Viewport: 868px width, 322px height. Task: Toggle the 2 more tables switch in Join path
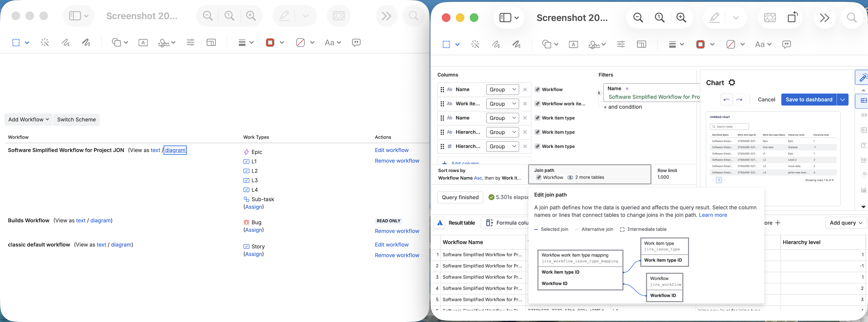(570, 177)
